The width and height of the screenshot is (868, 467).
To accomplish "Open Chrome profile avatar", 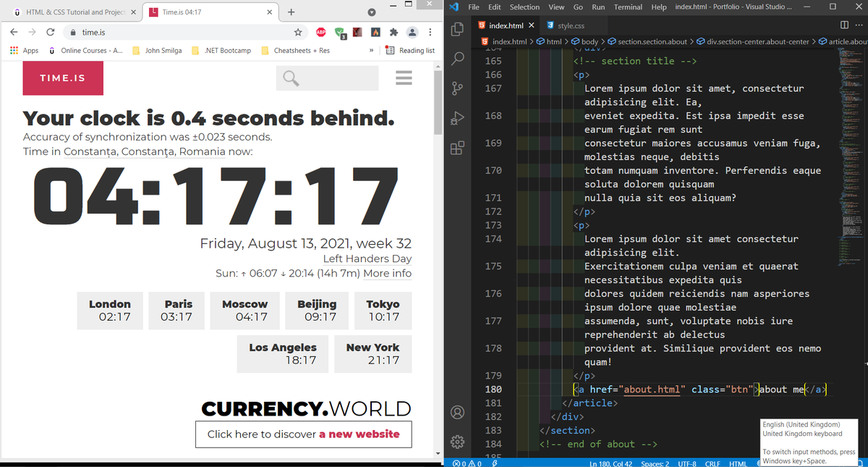I will tap(412, 32).
